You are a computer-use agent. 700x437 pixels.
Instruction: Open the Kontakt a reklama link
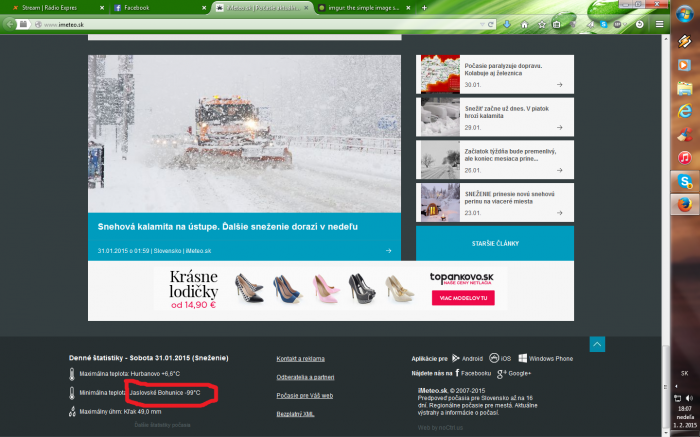[x=300, y=359]
